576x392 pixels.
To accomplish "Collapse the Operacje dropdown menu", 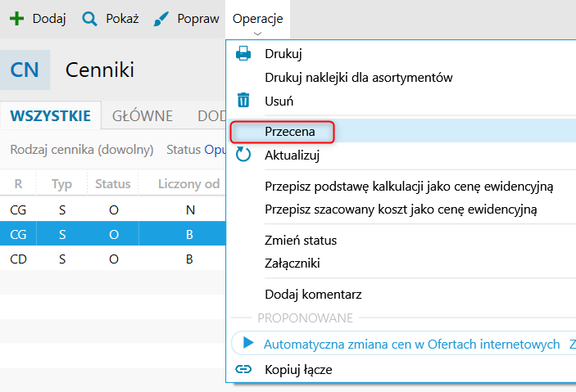I will 257,19.
